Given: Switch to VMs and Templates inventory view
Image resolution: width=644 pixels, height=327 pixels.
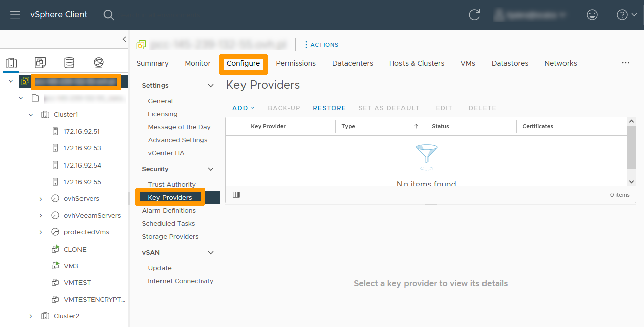Looking at the screenshot, I should (x=40, y=63).
